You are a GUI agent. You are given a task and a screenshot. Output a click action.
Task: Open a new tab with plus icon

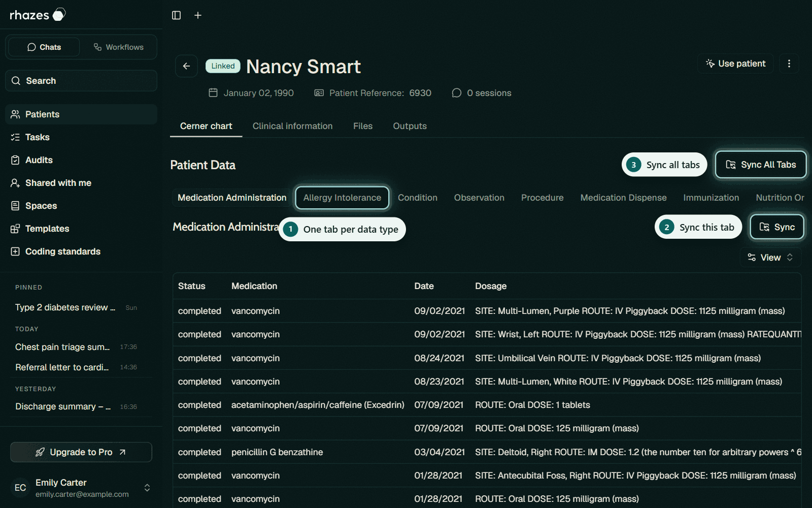coord(198,15)
